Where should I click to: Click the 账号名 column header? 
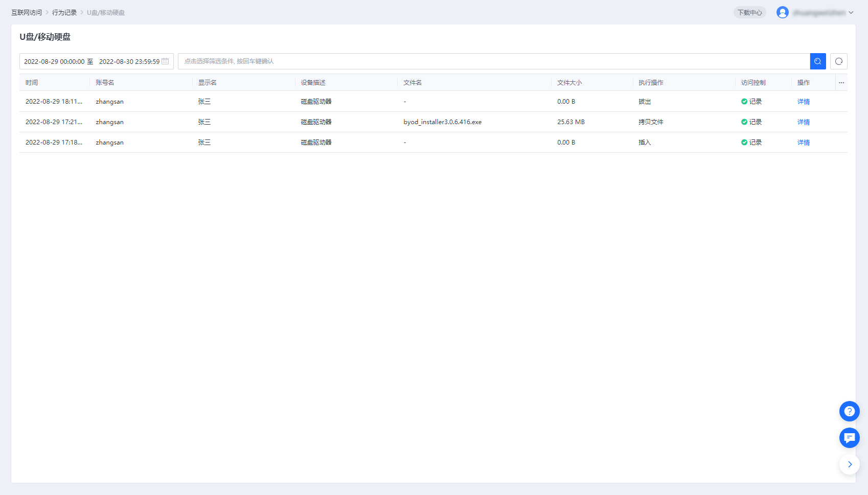point(105,83)
